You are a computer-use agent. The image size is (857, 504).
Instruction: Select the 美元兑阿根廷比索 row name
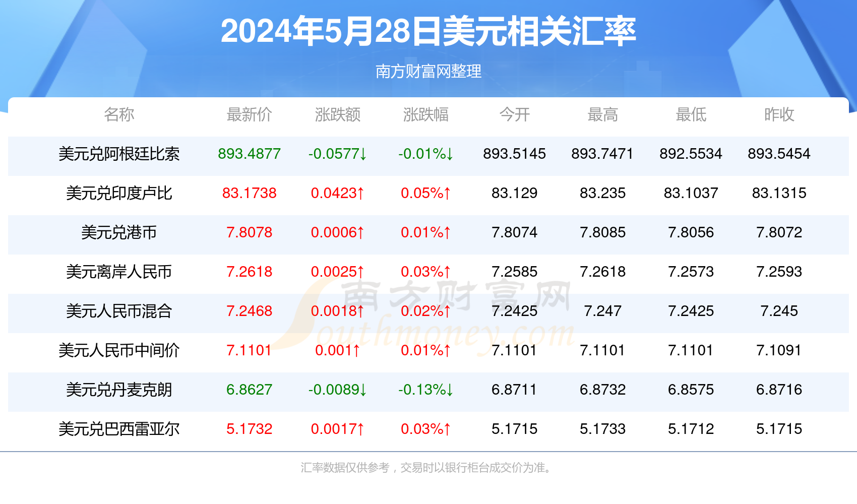tap(119, 154)
